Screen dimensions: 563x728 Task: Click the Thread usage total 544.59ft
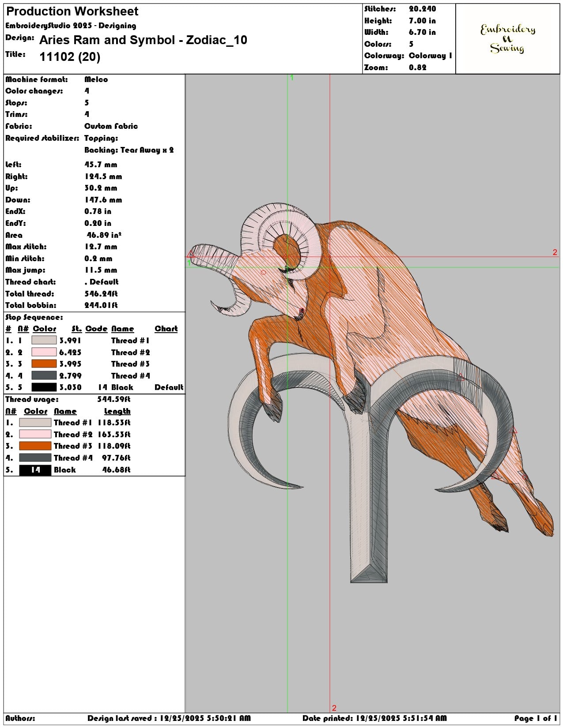coord(114,399)
